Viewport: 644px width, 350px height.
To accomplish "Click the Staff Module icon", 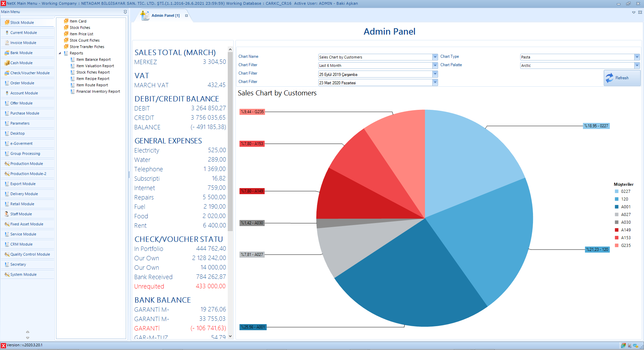I will [7, 214].
